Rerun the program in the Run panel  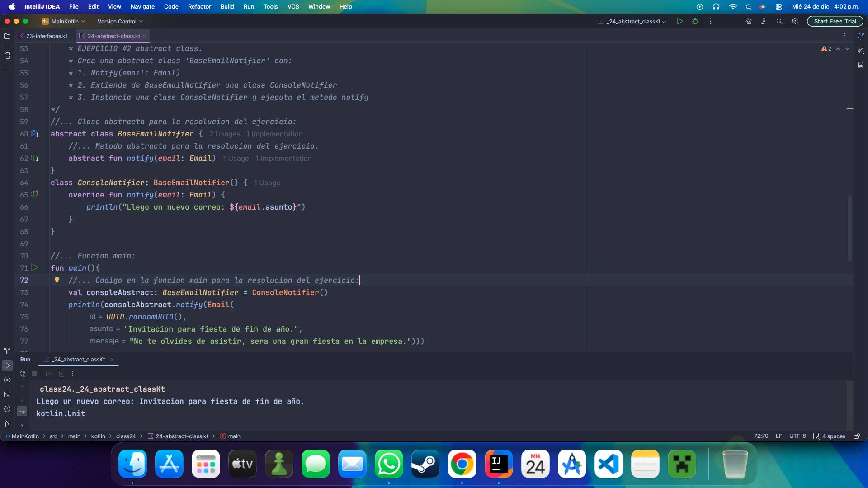click(23, 374)
